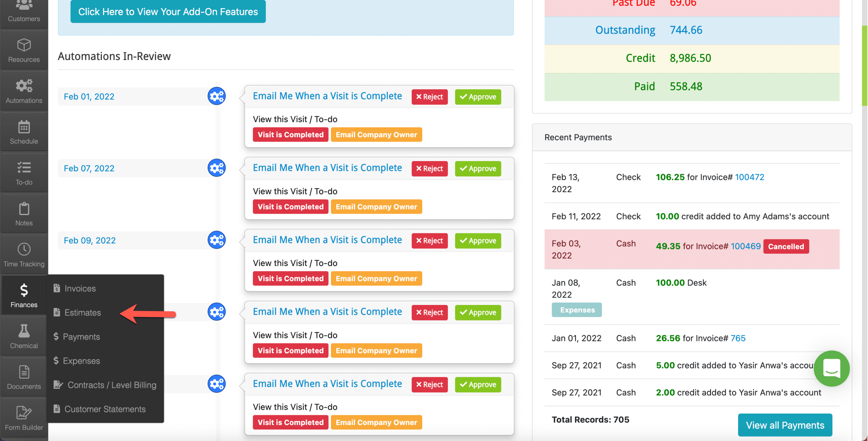Open invoice 765 link
868x441 pixels.
pos(738,338)
